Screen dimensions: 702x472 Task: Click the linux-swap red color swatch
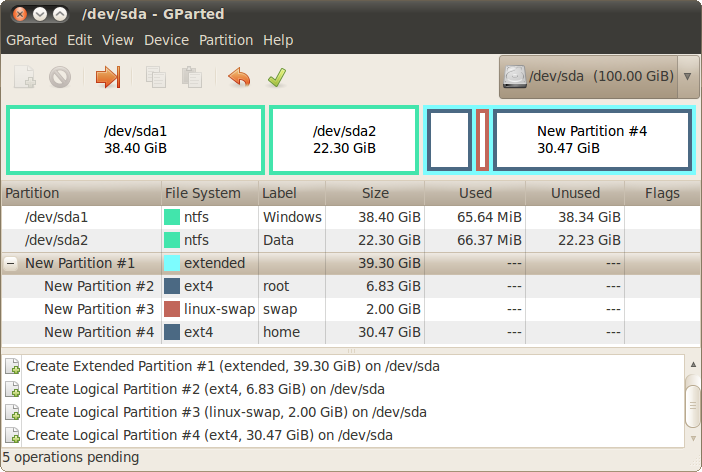pos(172,309)
